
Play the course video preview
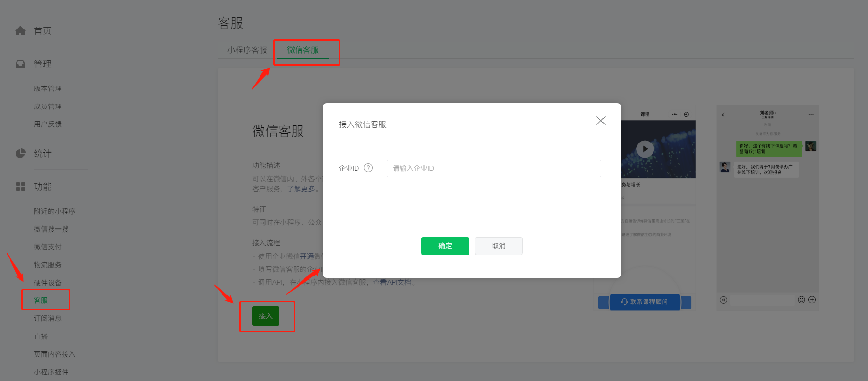[645, 149]
